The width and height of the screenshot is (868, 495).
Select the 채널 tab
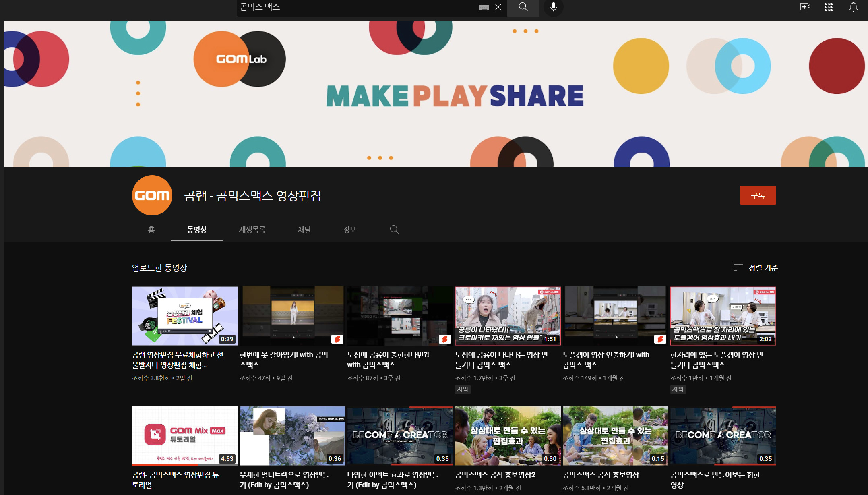(304, 230)
